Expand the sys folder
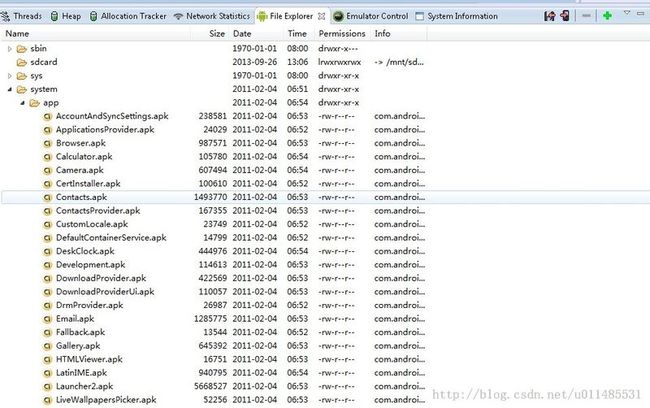This screenshot has width=650, height=408. pyautogui.click(x=10, y=76)
